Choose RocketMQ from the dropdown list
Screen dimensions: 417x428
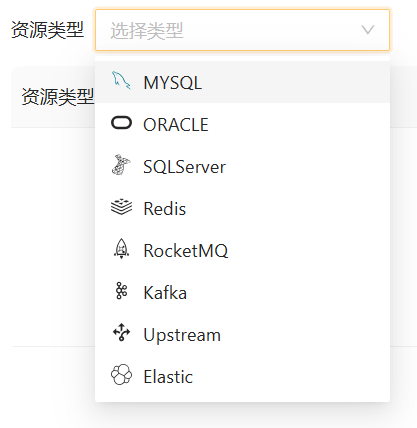(242, 250)
